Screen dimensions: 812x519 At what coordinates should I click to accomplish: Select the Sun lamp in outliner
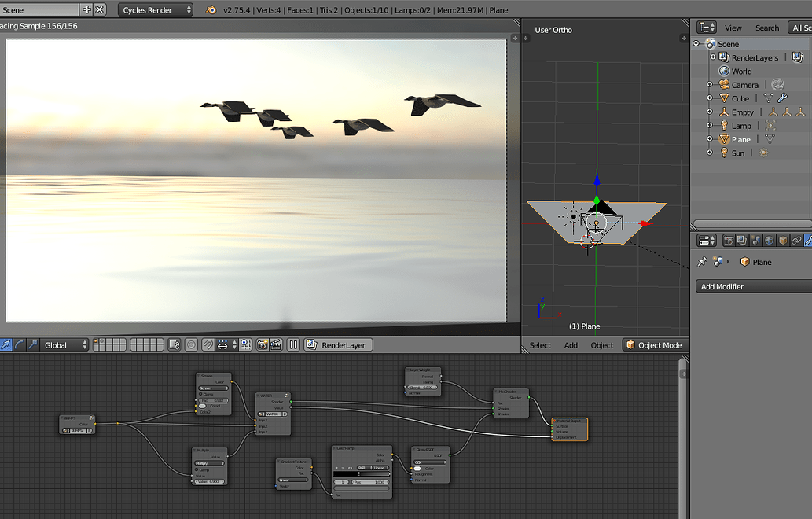(x=738, y=153)
